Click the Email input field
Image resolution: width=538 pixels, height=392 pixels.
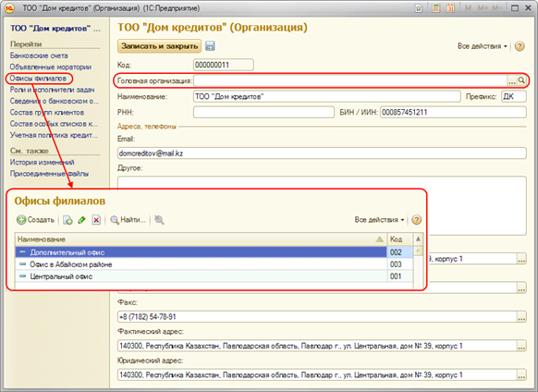coord(322,153)
